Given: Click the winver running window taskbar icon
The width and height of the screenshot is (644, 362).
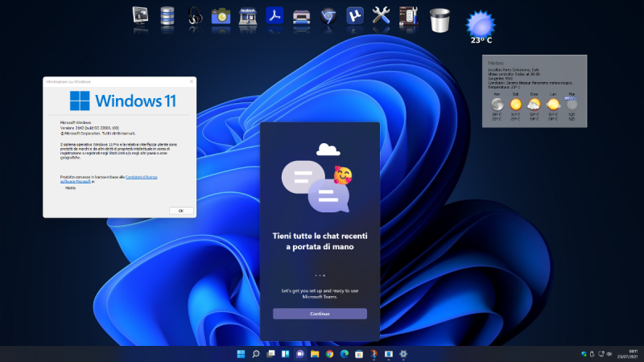Looking at the screenshot, I should [x=389, y=354].
